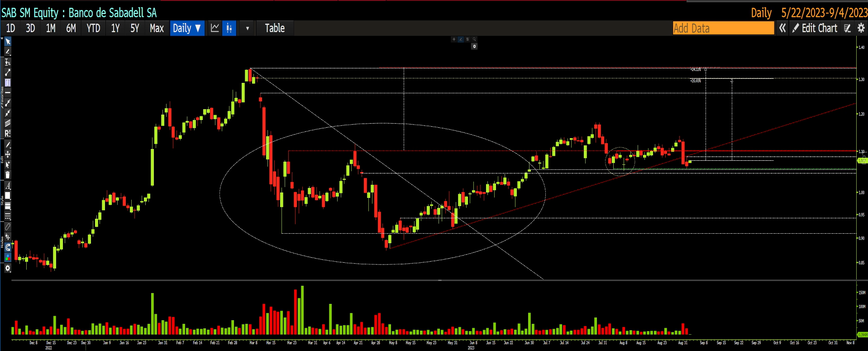Click the Nov 8 date axis label

[850, 343]
